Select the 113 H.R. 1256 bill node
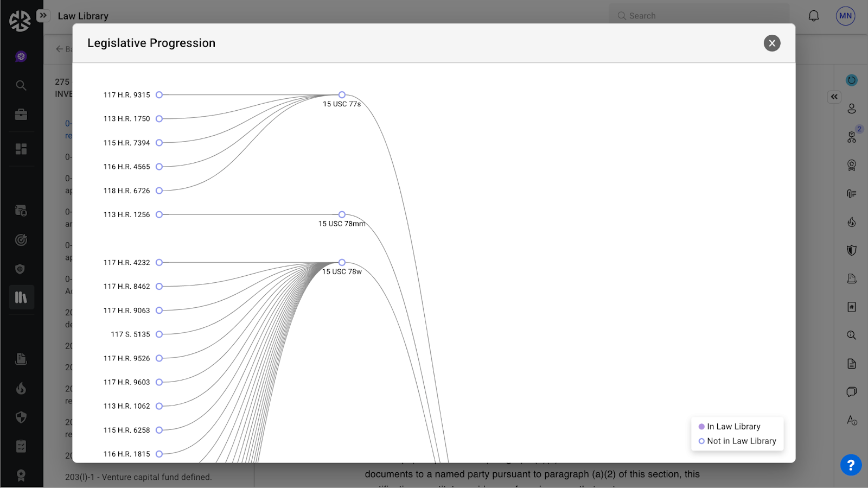The width and height of the screenshot is (868, 488). click(159, 215)
